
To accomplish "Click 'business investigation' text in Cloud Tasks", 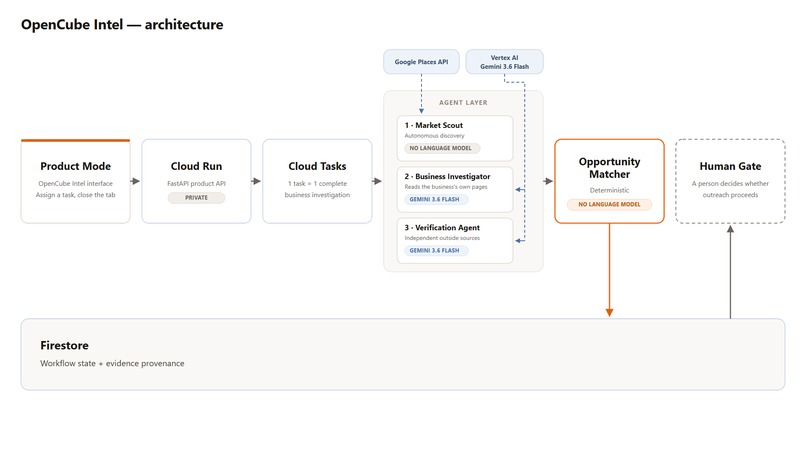I will click(317, 195).
